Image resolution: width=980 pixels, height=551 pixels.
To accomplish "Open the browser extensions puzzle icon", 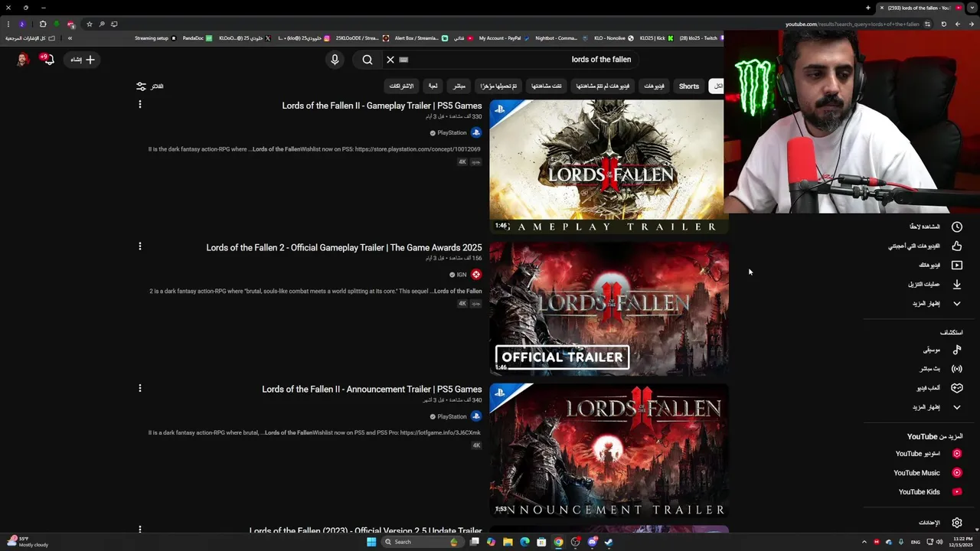I will point(43,24).
